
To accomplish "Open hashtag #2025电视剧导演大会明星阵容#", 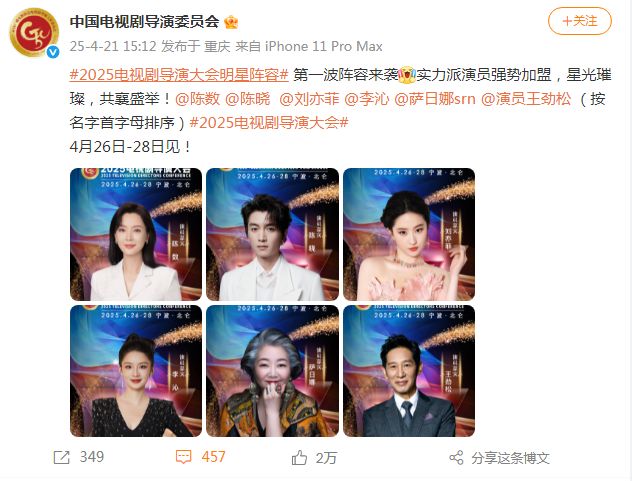I will click(179, 75).
